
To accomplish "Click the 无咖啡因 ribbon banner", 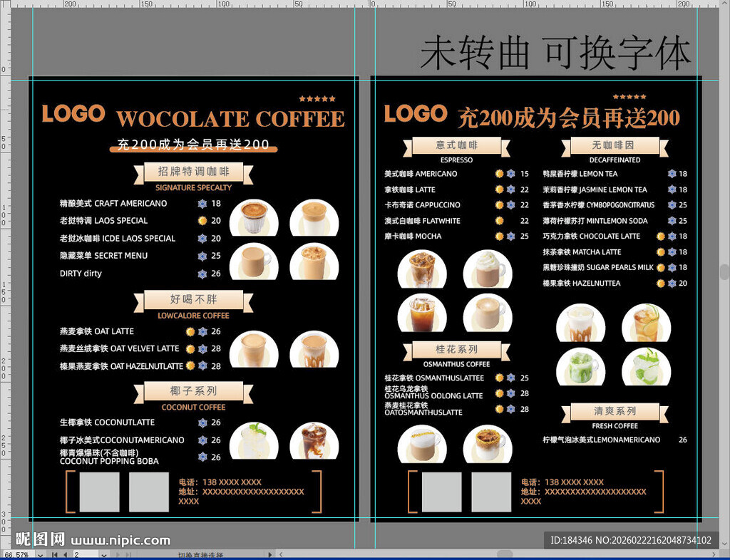I will click(x=615, y=145).
